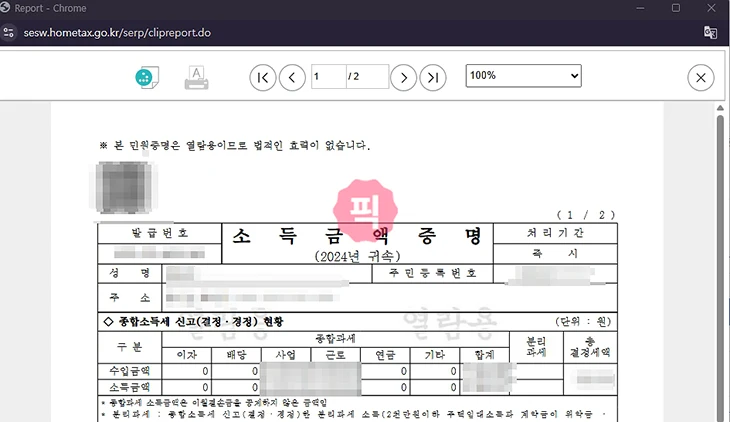This screenshot has width=730, height=422.
Task: Minimize the Chrome Report window
Action: [x=640, y=8]
